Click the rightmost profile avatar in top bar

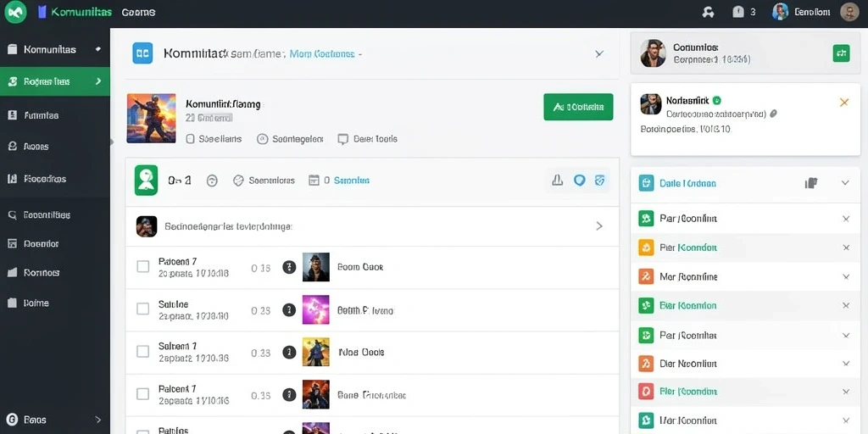[849, 12]
